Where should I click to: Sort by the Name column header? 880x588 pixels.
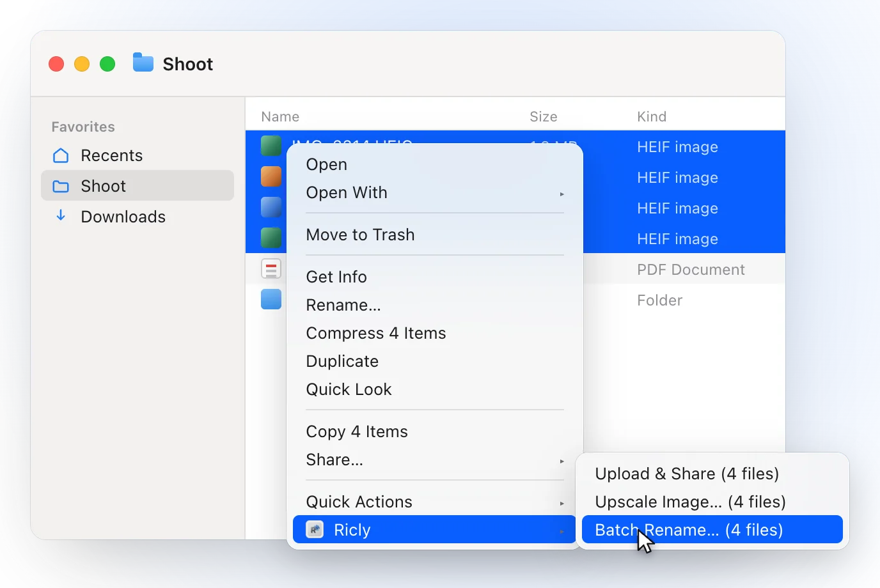[280, 116]
